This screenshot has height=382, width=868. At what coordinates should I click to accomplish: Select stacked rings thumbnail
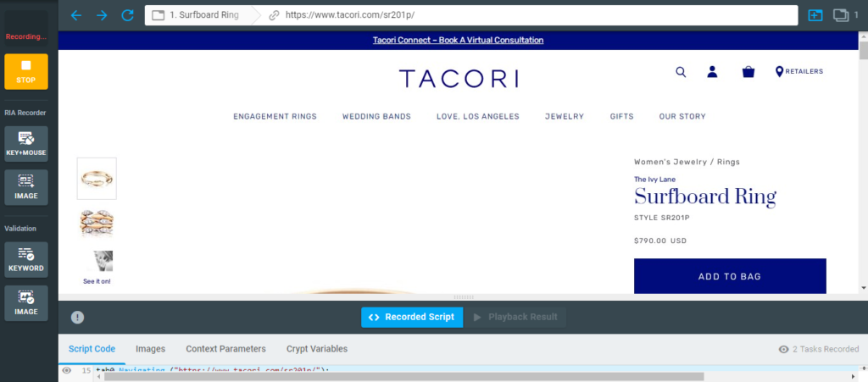tap(97, 223)
